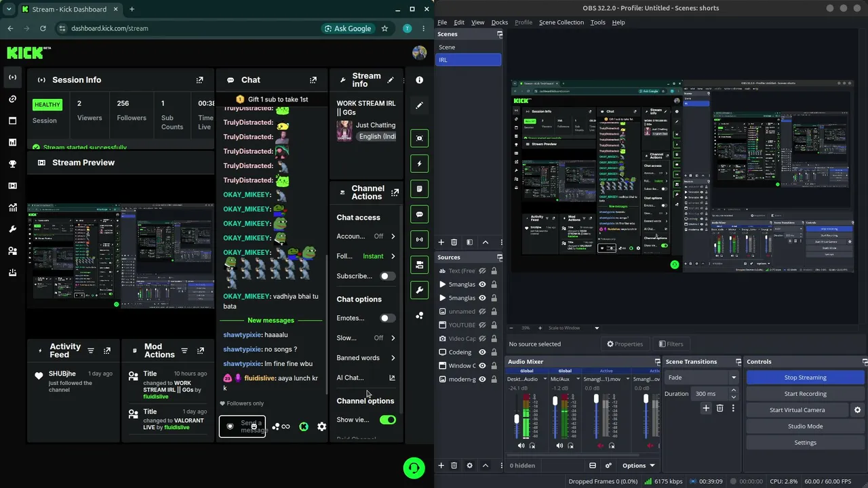Toggle Subscribers-only chat switch
The image size is (868, 488).
point(387,276)
